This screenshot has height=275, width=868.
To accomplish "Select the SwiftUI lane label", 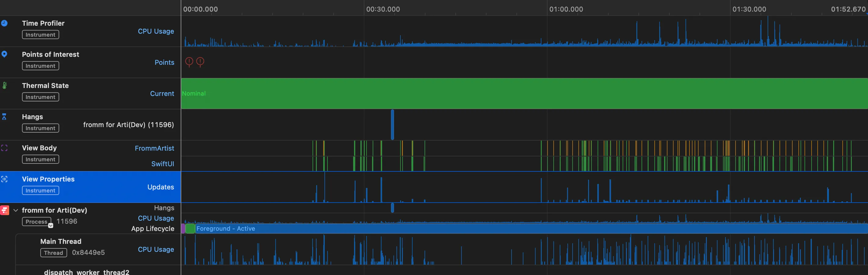I will pyautogui.click(x=162, y=164).
